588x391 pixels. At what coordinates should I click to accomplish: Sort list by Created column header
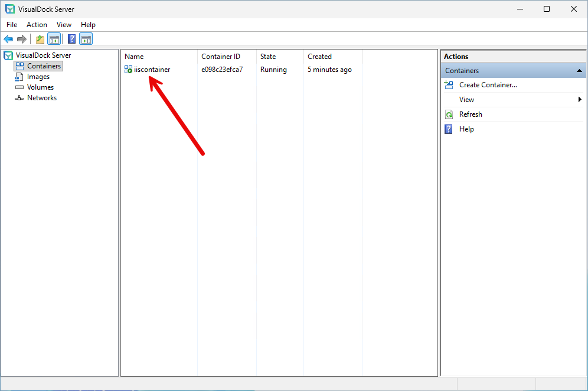[333, 57]
